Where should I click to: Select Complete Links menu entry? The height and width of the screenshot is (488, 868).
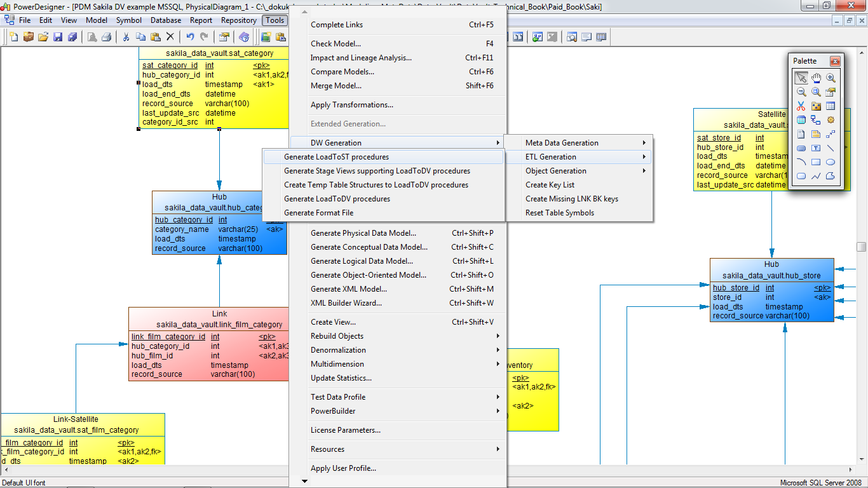tap(398, 25)
